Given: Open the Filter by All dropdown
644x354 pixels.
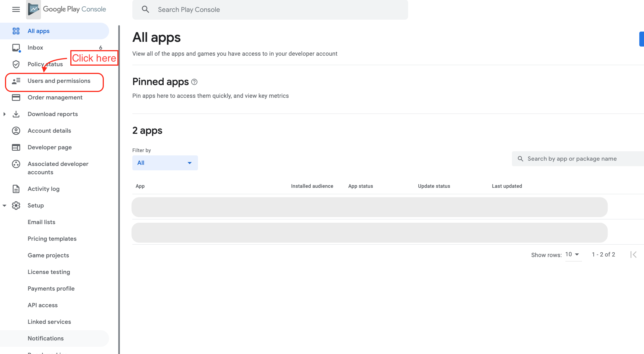Looking at the screenshot, I should [165, 163].
